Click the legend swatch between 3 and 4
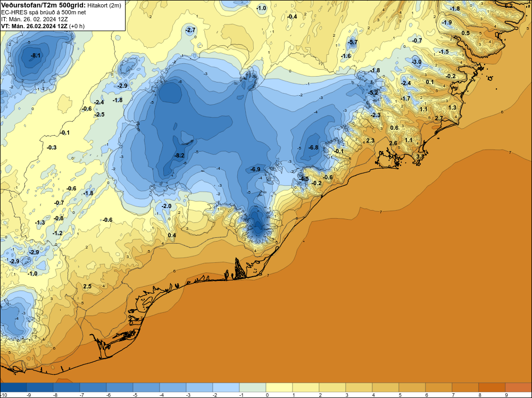Image resolution: width=532 pixels, height=398 pixels. 359,387
